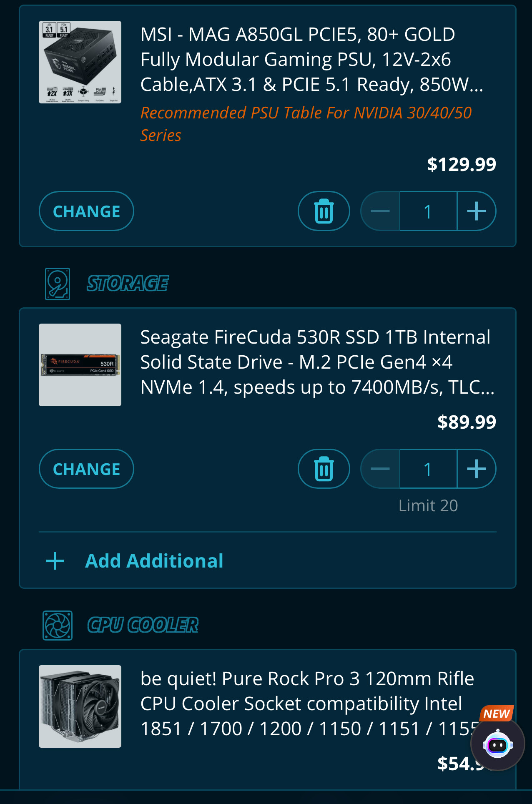The width and height of the screenshot is (532, 804).
Task: Increase quantity of MSI power supply
Action: pyautogui.click(x=477, y=211)
